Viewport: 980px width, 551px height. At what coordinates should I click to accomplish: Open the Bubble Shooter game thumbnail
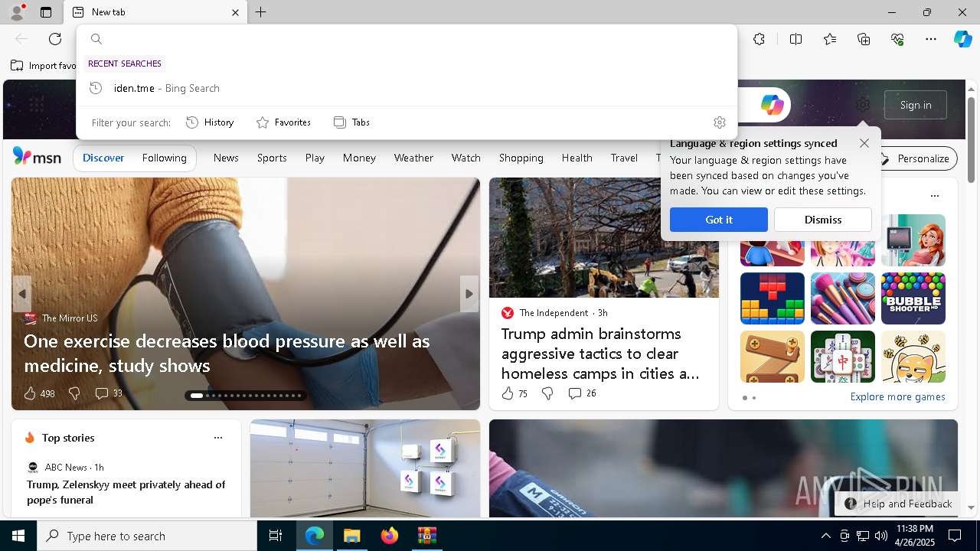913,298
